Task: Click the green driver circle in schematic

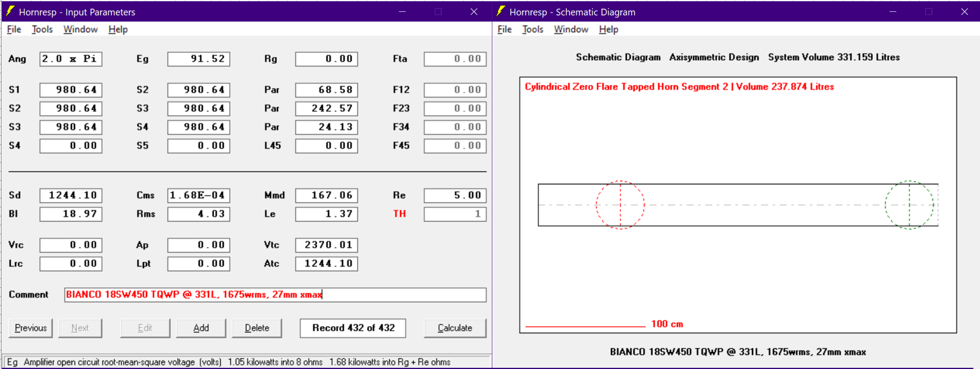Action: [909, 205]
